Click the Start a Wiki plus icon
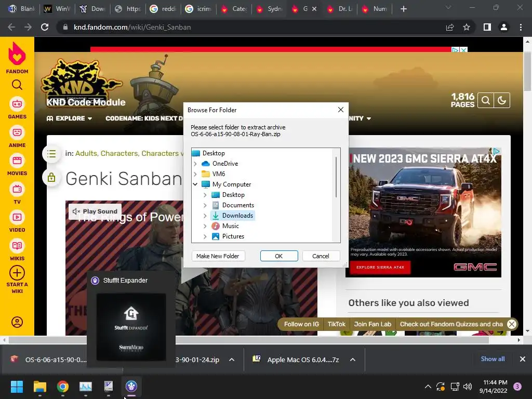 [17, 273]
